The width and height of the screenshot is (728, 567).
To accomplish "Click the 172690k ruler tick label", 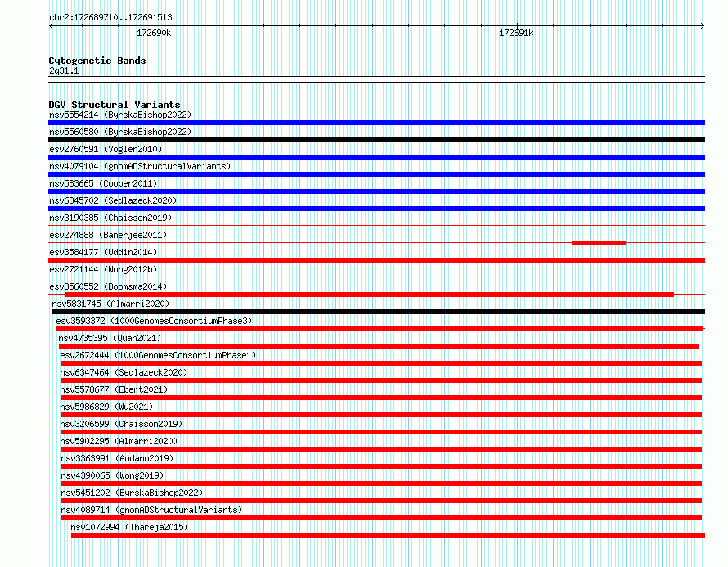I will pyautogui.click(x=154, y=34).
